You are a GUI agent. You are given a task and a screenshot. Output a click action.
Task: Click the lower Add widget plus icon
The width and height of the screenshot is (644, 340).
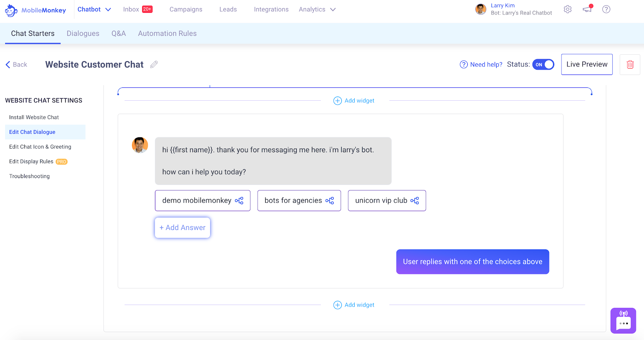tap(338, 305)
